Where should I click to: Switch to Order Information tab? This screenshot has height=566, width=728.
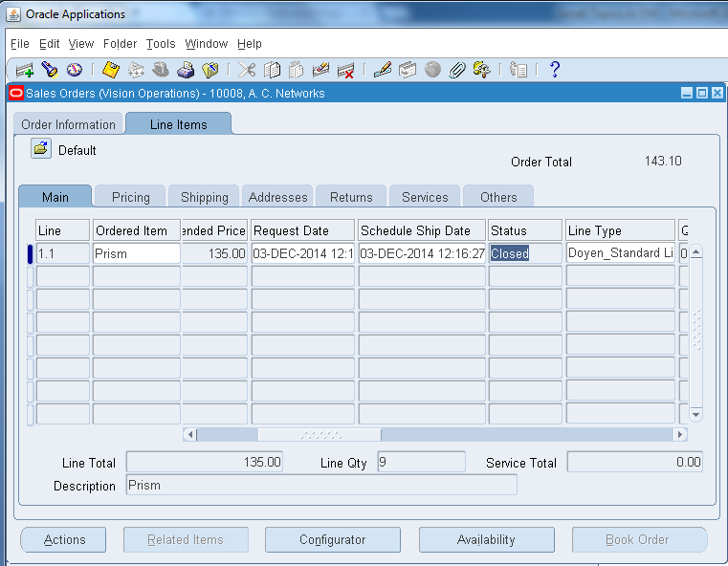pos(68,124)
